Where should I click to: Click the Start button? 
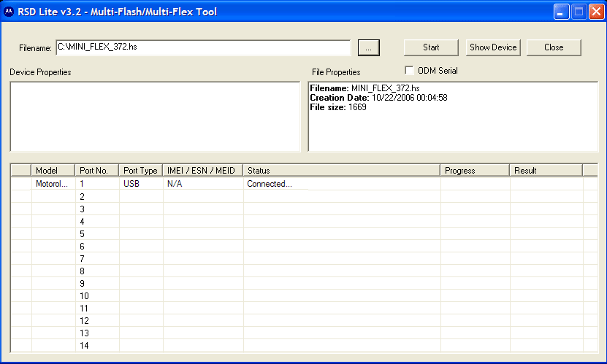coord(431,47)
